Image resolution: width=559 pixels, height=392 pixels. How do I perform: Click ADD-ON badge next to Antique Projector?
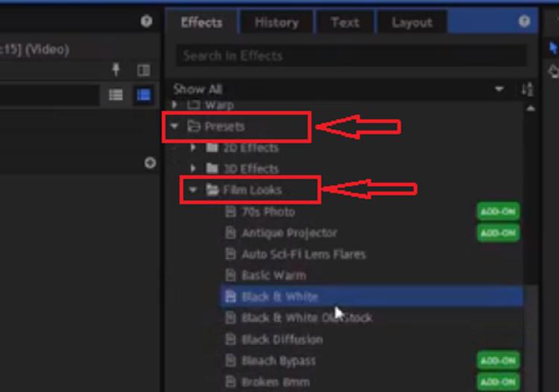pyautogui.click(x=498, y=233)
